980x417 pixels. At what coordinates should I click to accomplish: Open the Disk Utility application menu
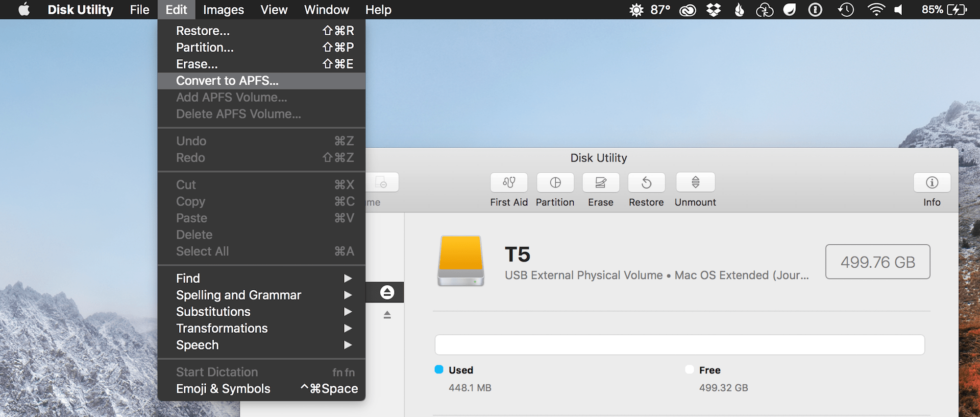80,9
